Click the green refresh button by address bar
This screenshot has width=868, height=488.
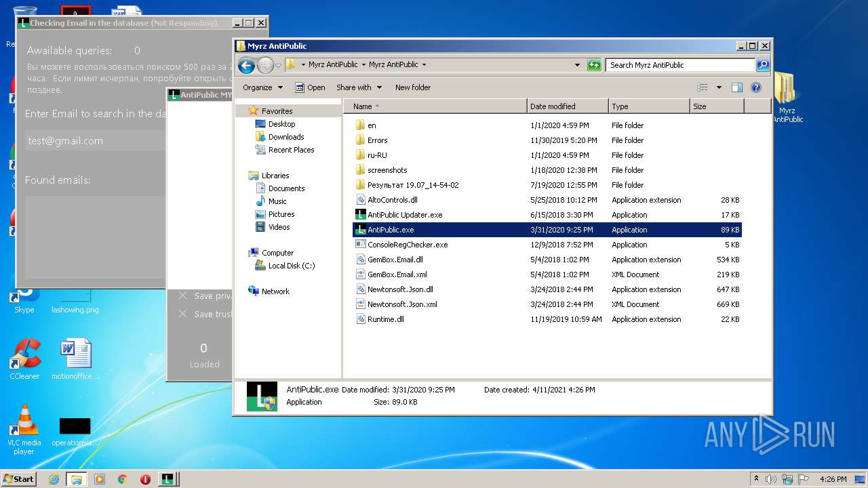point(594,65)
